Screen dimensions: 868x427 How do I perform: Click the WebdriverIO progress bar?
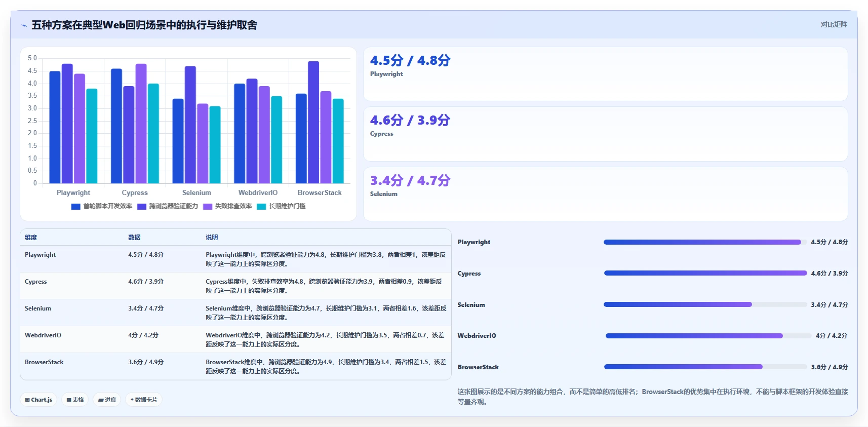pos(708,336)
